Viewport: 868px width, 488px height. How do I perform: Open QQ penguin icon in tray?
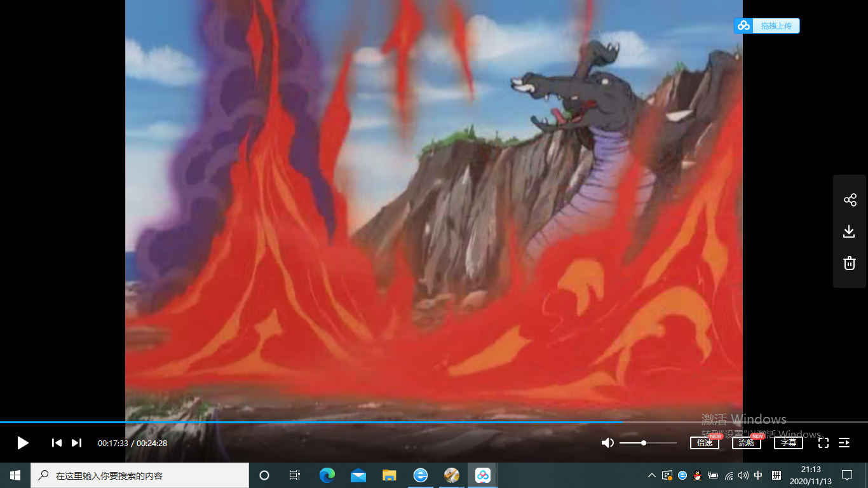tap(698, 475)
